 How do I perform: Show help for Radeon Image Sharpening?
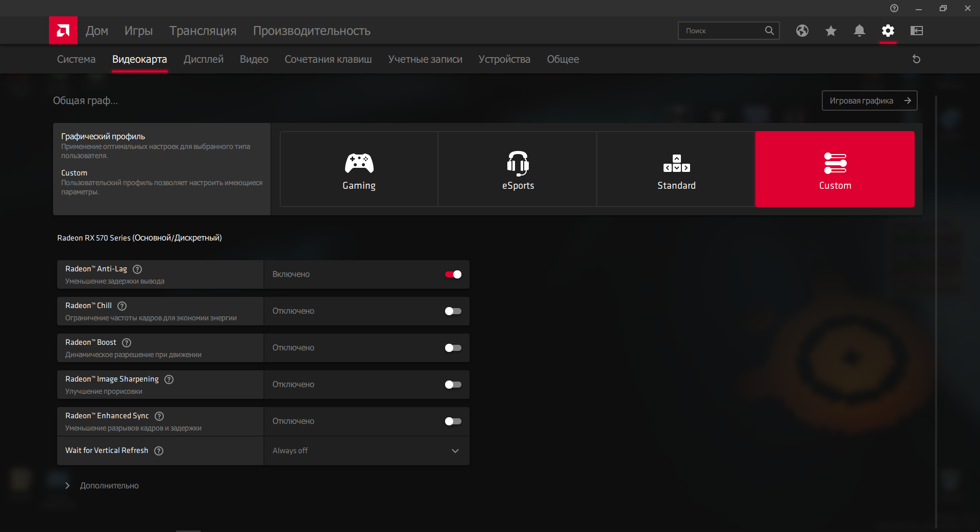169,379
